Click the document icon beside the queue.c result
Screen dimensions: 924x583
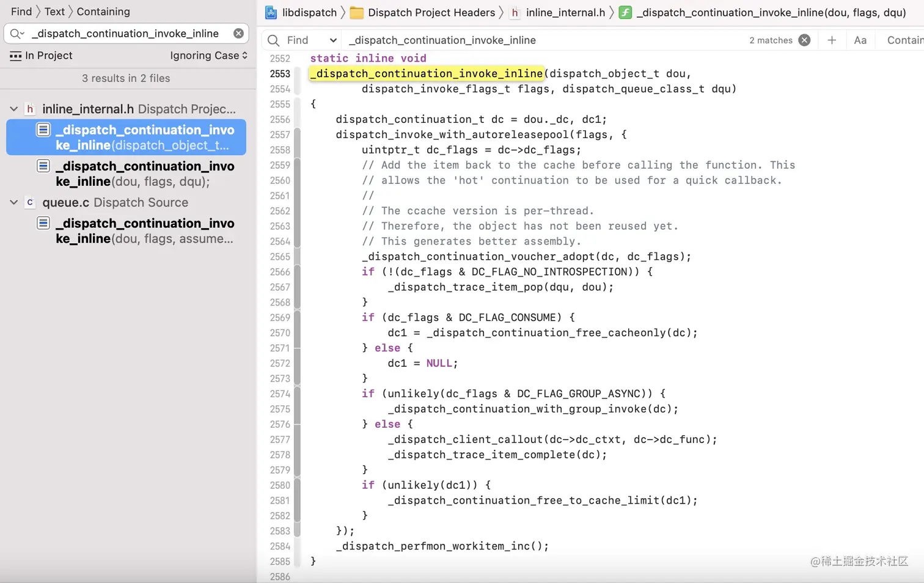tap(43, 223)
